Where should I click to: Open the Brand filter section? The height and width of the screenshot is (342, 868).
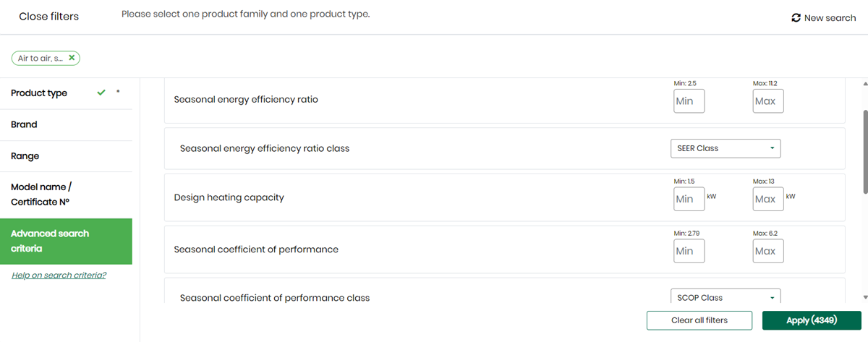24,124
